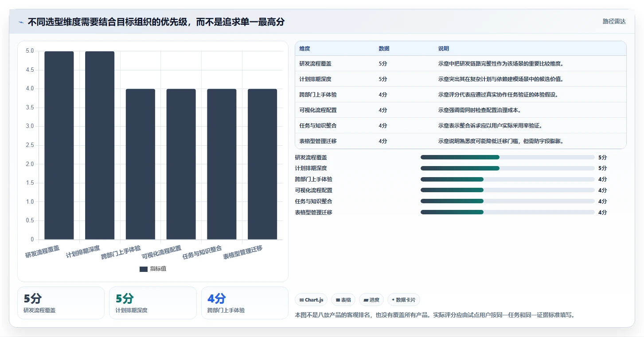
Task: Click the 表格型管理迁移 bar in the chart
Action: point(262,164)
